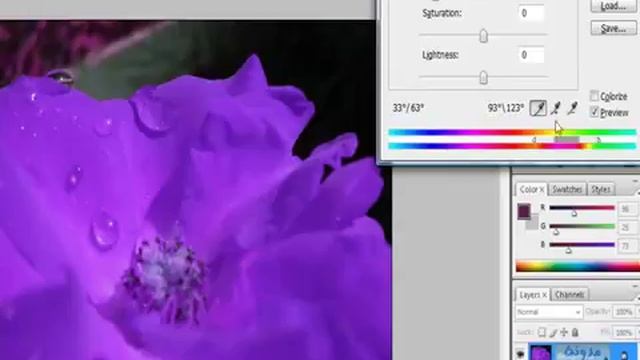640x360 pixels.
Task: Pick a color from the Color panel spectrum ramp
Action: point(578,267)
